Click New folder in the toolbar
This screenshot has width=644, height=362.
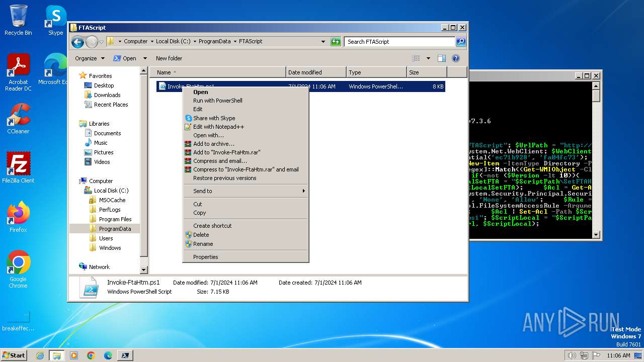pos(169,58)
